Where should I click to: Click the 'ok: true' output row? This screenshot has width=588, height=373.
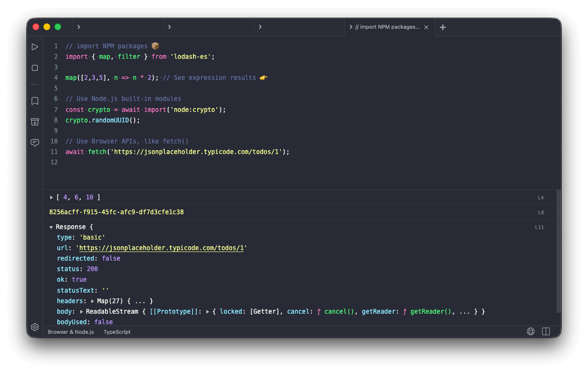click(72, 280)
